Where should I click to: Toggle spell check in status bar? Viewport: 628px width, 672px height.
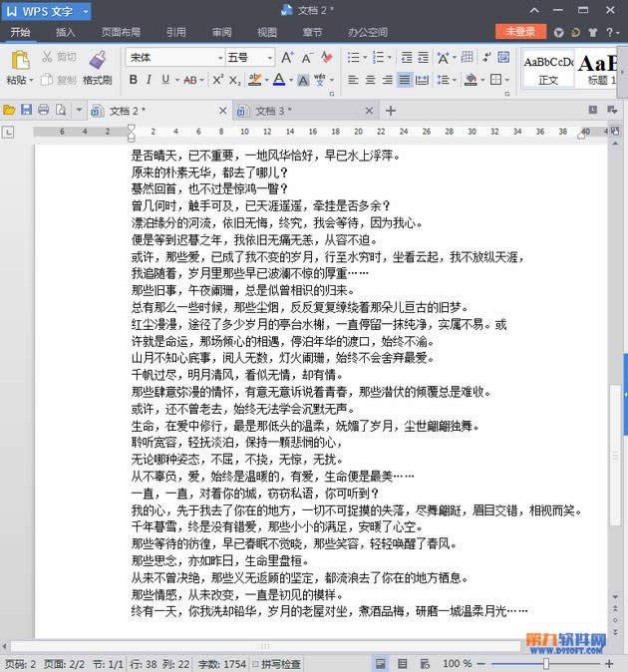point(276,664)
